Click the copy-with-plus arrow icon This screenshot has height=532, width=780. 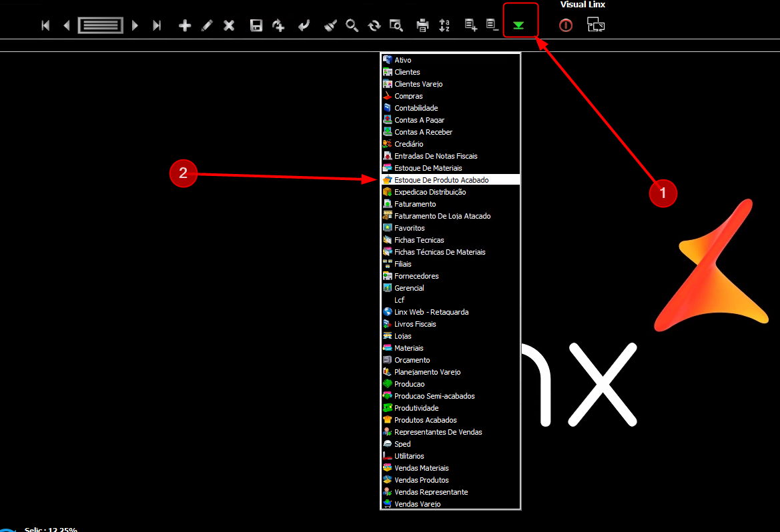[279, 25]
